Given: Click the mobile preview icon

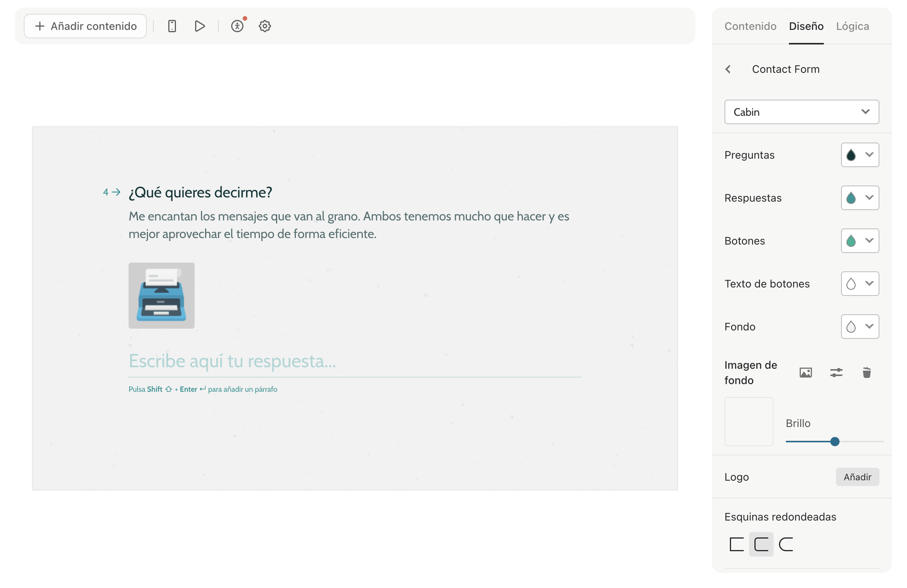Looking at the screenshot, I should pyautogui.click(x=171, y=26).
